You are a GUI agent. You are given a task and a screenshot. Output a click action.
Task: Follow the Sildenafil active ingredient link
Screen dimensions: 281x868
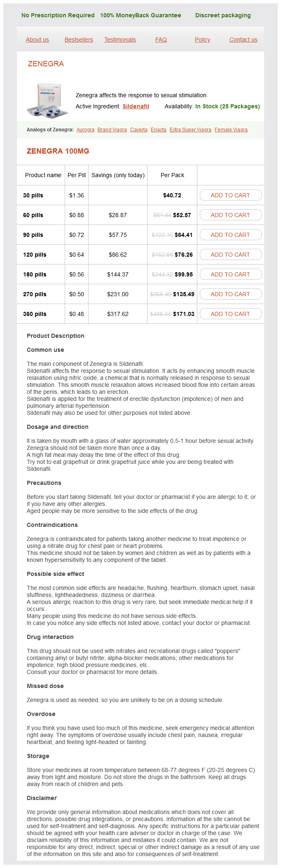click(136, 106)
